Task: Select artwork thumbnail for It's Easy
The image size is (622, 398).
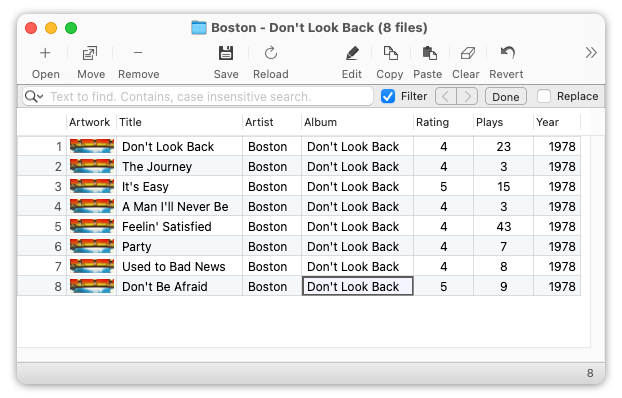Action: point(92,186)
